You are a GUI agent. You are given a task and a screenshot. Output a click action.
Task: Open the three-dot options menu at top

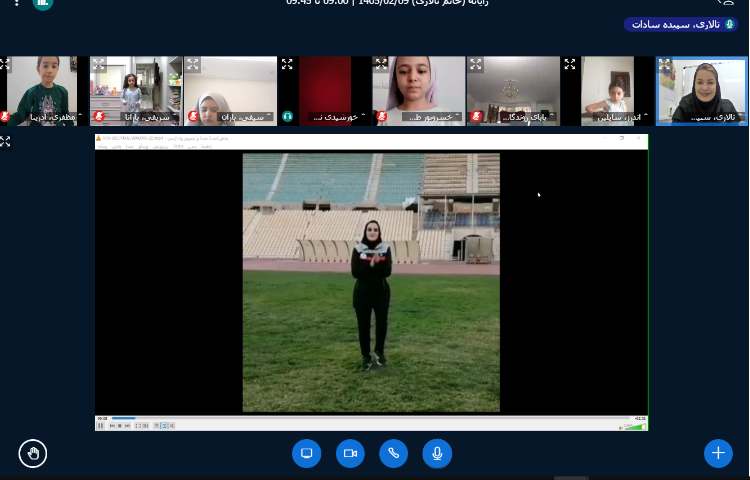(16, 2)
